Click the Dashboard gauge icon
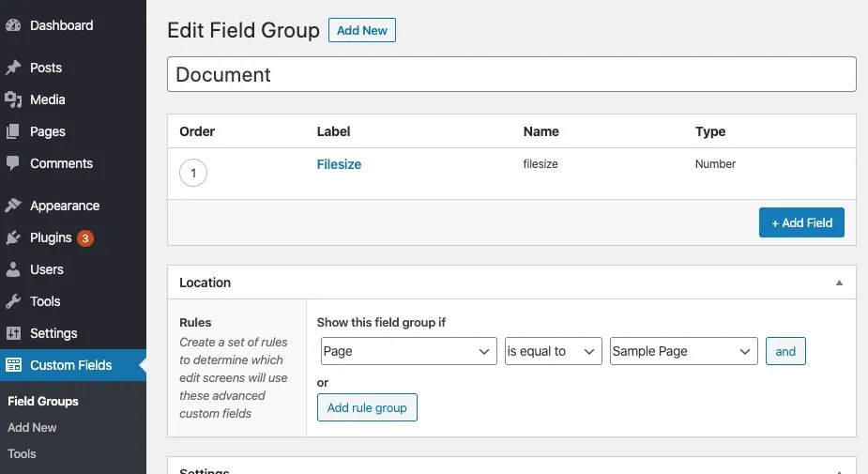Image resolution: width=868 pixels, height=474 pixels. [x=13, y=25]
